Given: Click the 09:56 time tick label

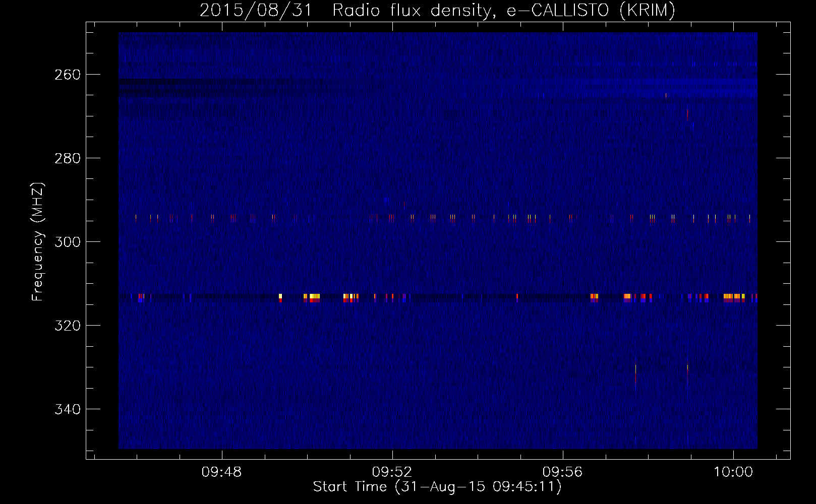Looking at the screenshot, I should coord(562,472).
